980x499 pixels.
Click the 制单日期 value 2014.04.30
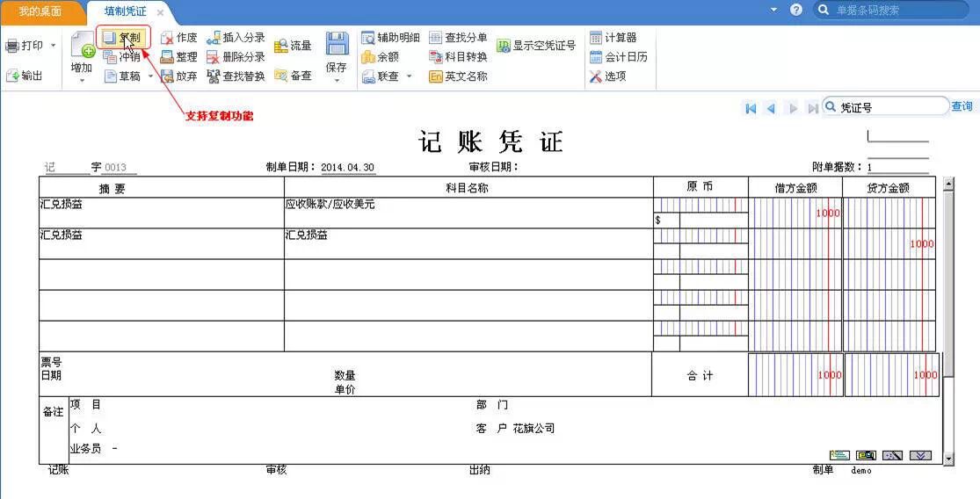tap(348, 168)
